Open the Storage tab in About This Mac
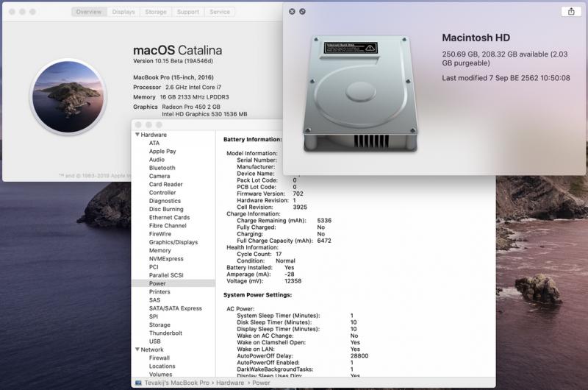588x390 pixels. pyautogui.click(x=156, y=12)
